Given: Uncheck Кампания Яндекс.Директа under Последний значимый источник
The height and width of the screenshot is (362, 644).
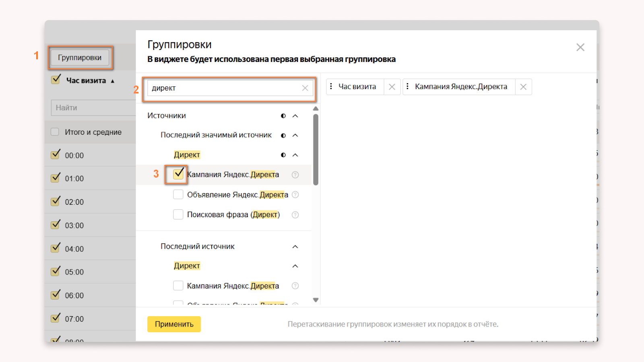Looking at the screenshot, I should (x=178, y=174).
